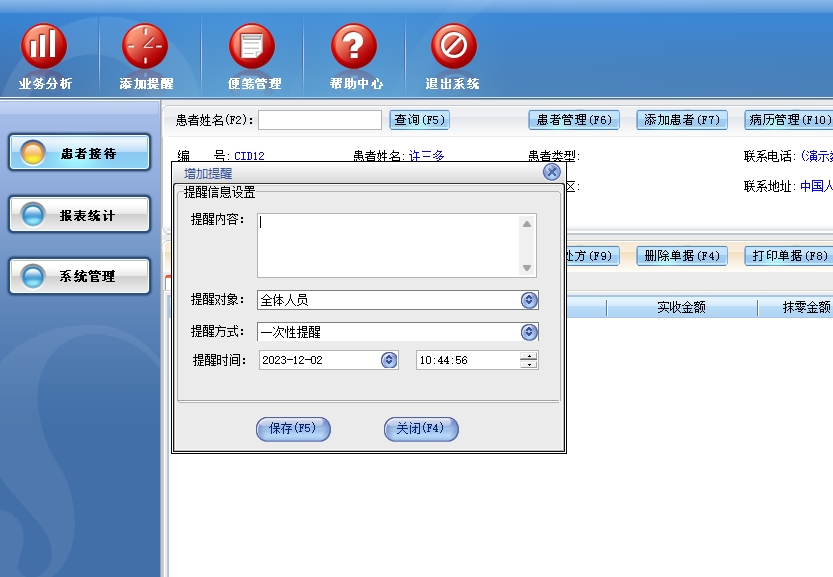Viewport: 833px width, 577px height.
Task: Open 便签管理 notes management icon
Action: 251,47
